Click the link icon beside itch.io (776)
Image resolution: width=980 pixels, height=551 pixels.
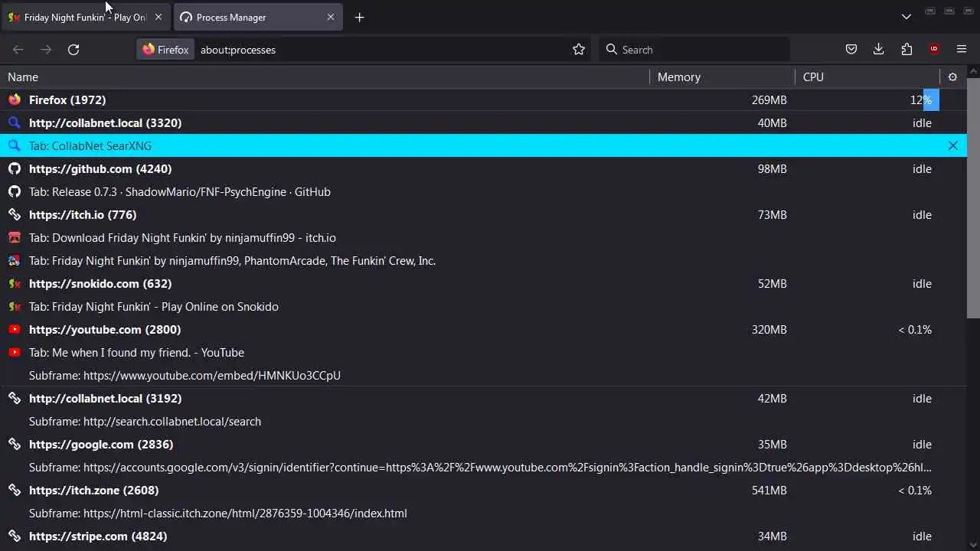coord(14,214)
